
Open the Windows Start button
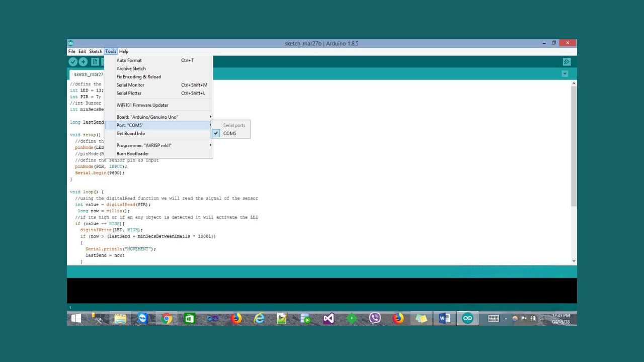pyautogui.click(x=76, y=318)
